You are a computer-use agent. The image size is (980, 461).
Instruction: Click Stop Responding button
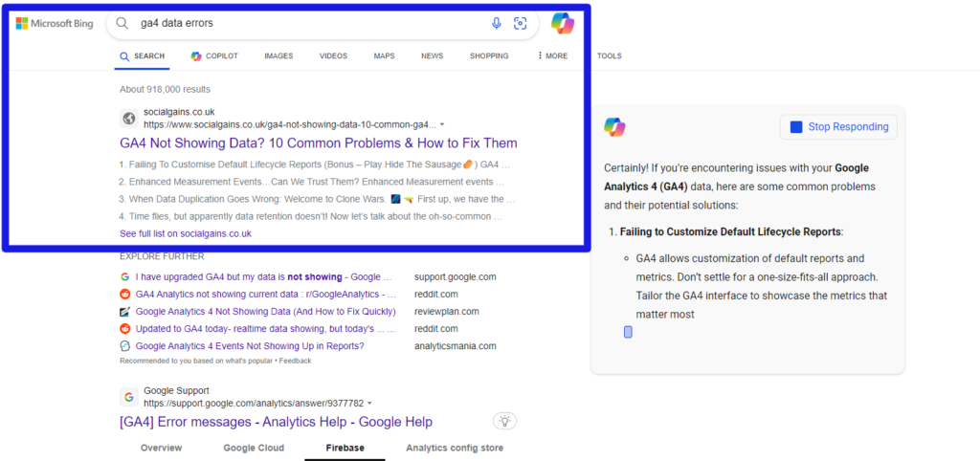coord(838,127)
